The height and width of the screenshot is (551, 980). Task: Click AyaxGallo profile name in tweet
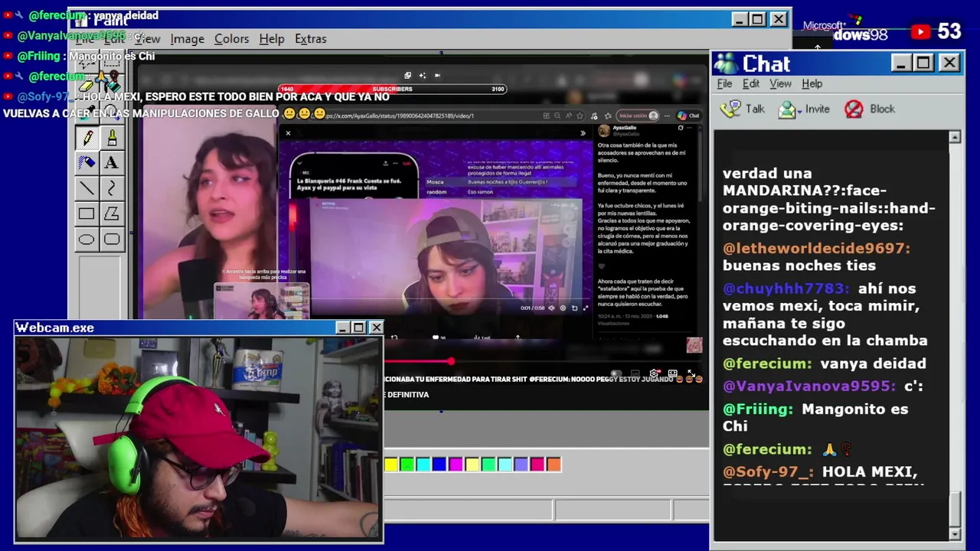[625, 128]
